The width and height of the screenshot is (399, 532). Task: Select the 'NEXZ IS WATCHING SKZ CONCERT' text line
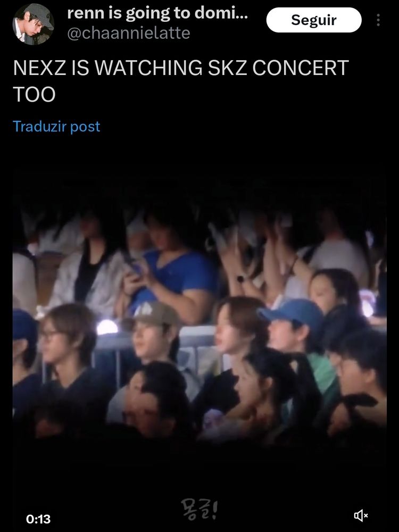tap(181, 68)
